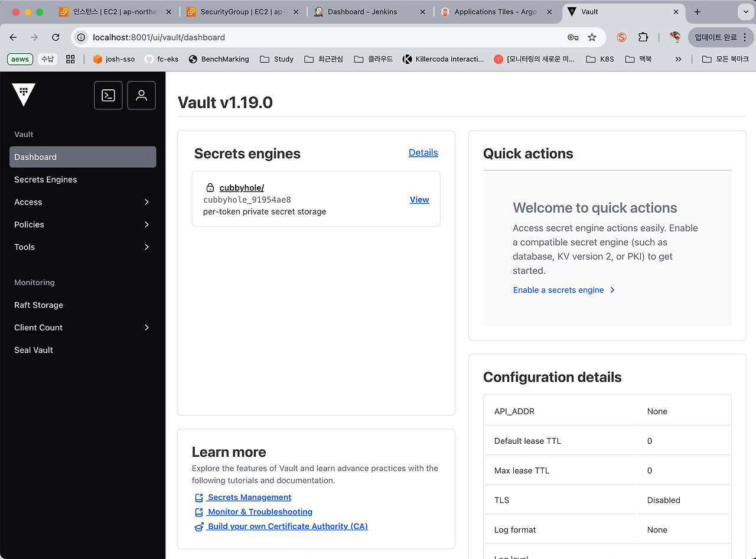Reload the page
The width and height of the screenshot is (756, 559).
tap(56, 37)
